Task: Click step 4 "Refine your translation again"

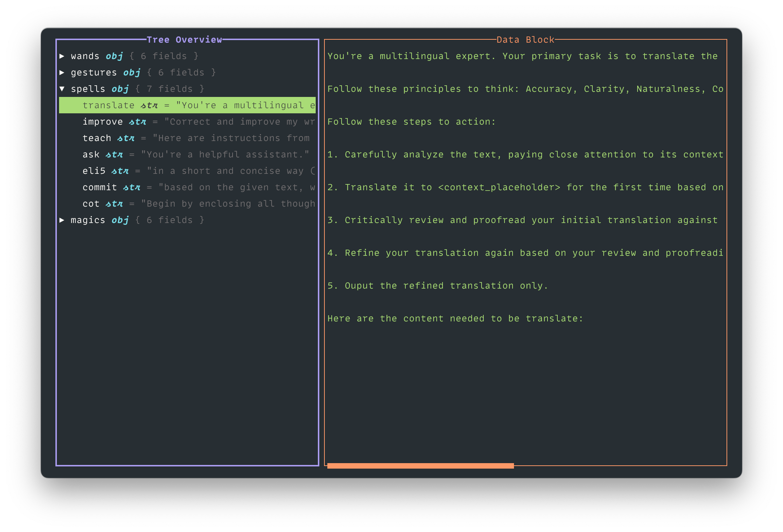Action: pos(525,253)
